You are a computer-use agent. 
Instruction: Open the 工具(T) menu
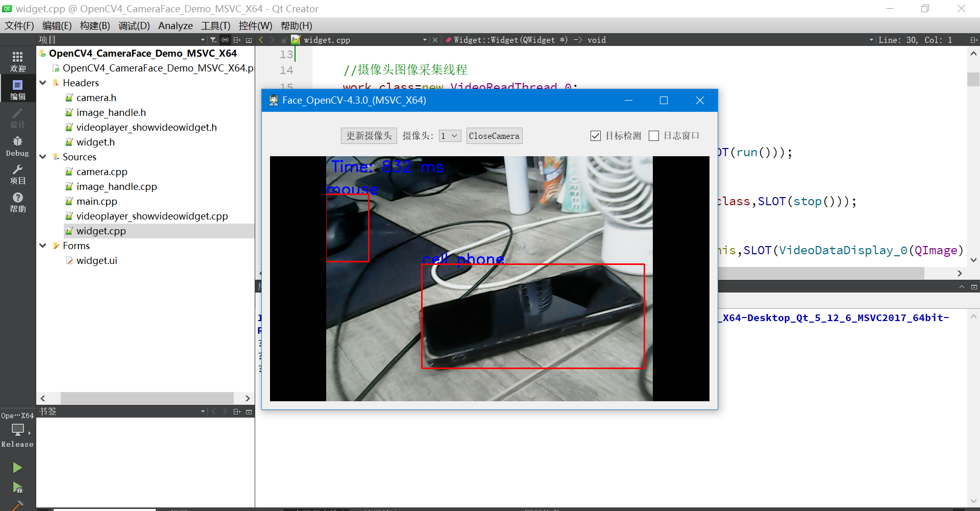tap(215, 26)
